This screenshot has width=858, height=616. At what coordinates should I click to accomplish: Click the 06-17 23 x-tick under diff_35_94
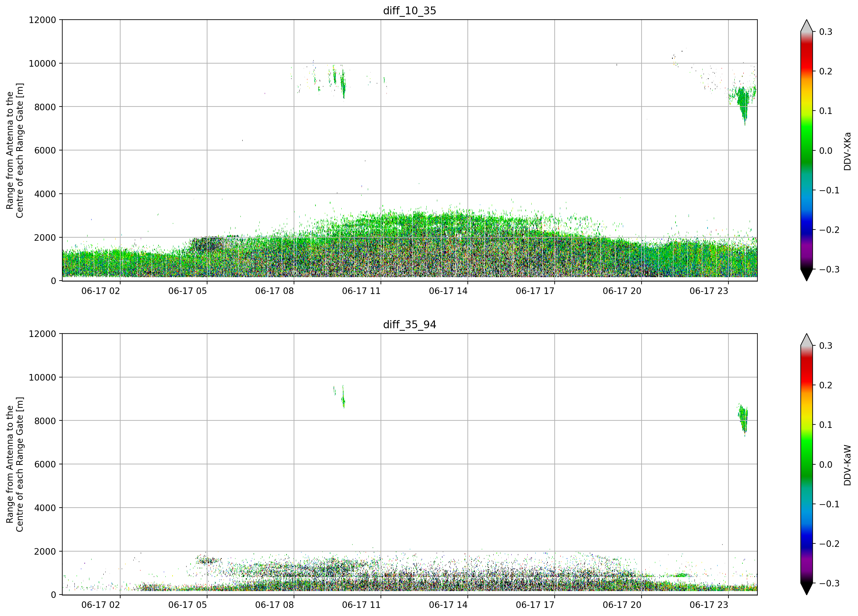[x=709, y=605]
